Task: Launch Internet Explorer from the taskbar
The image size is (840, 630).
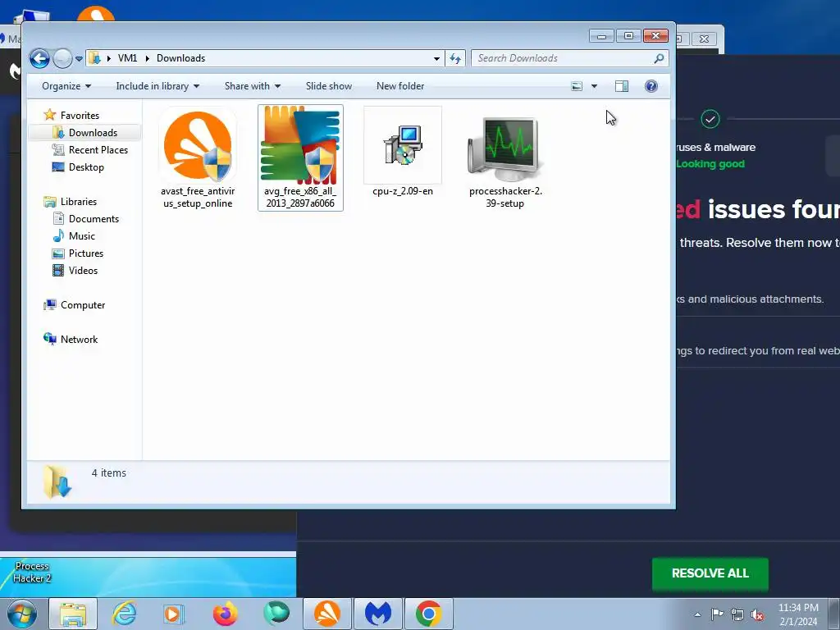Action: [125, 614]
